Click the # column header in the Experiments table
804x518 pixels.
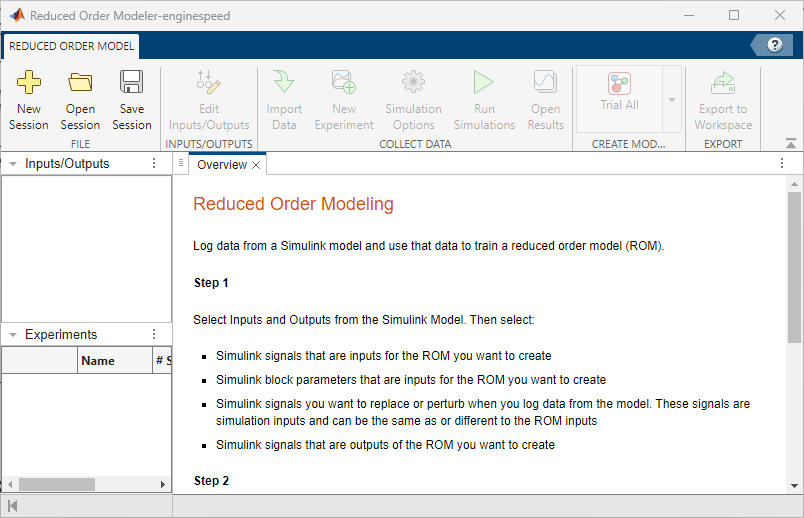[162, 361]
